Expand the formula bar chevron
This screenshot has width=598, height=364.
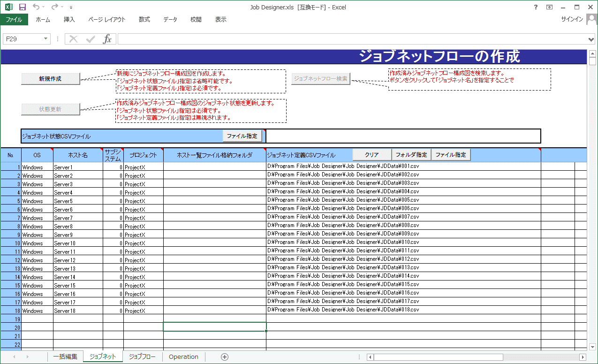coord(591,39)
